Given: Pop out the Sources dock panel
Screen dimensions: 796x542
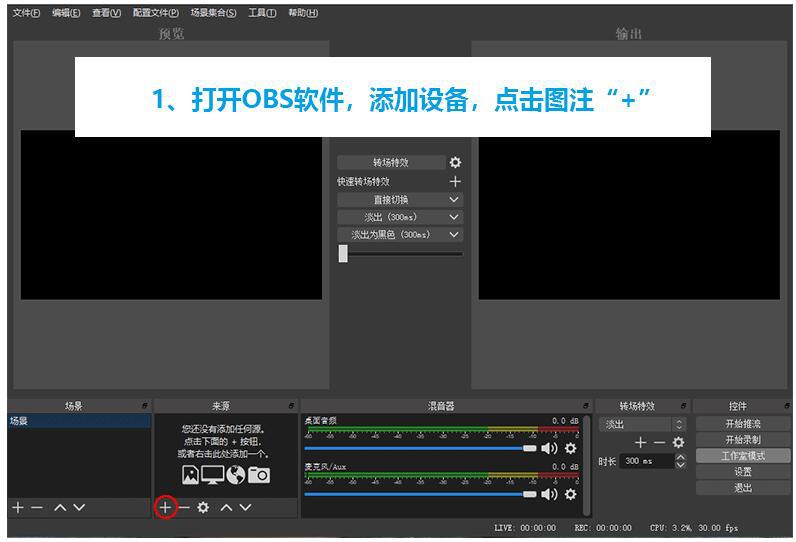Looking at the screenshot, I should pos(291,405).
